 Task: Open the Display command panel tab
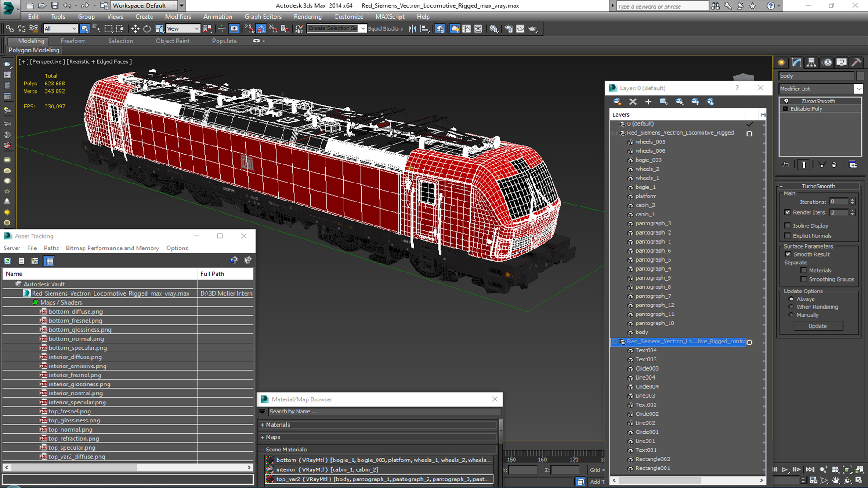[x=841, y=62]
